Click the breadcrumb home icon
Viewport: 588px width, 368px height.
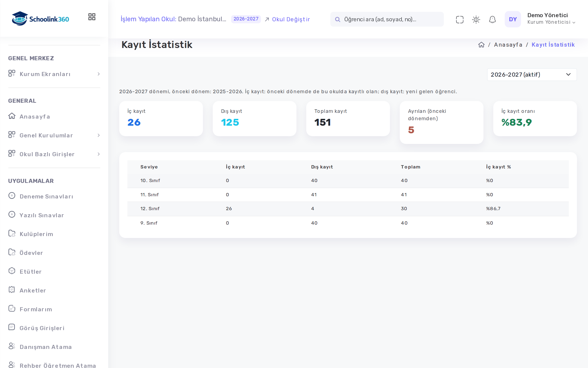pyautogui.click(x=481, y=45)
